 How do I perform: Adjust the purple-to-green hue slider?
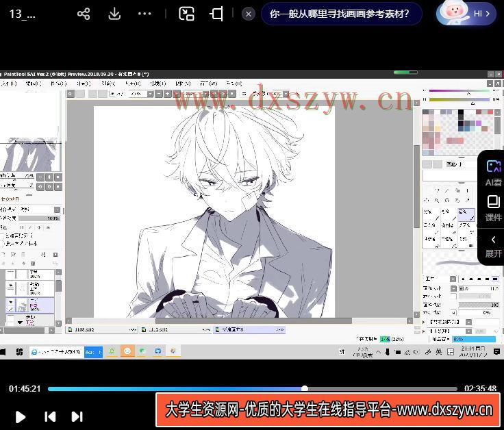460,91
